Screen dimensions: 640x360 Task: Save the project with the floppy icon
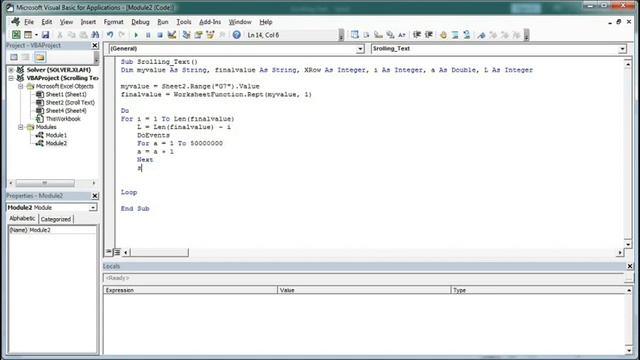click(x=45, y=35)
